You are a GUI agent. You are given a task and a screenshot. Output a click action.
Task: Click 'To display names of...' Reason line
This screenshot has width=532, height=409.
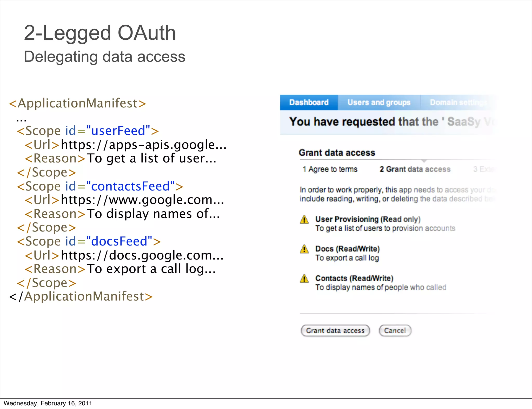122,214
